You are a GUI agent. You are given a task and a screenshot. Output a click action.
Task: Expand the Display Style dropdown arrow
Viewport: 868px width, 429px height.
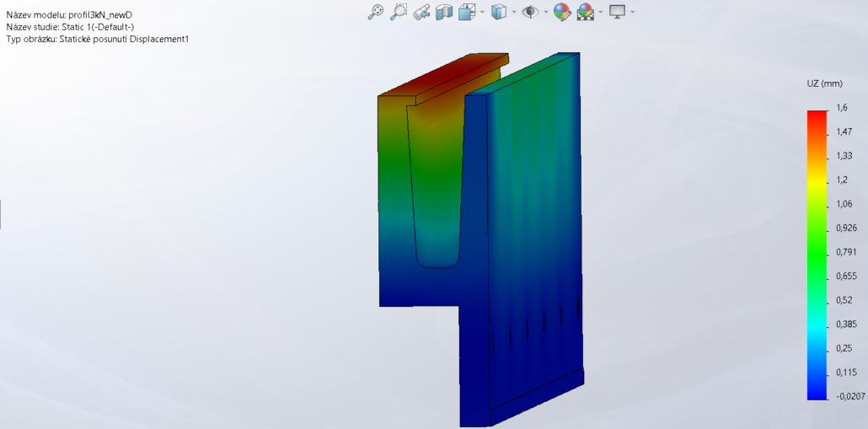pos(515,12)
